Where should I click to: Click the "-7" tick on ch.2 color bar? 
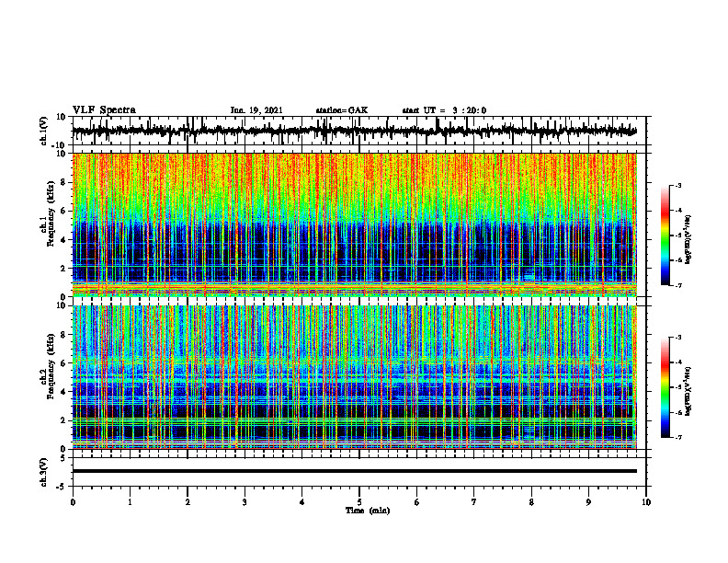[x=678, y=437]
